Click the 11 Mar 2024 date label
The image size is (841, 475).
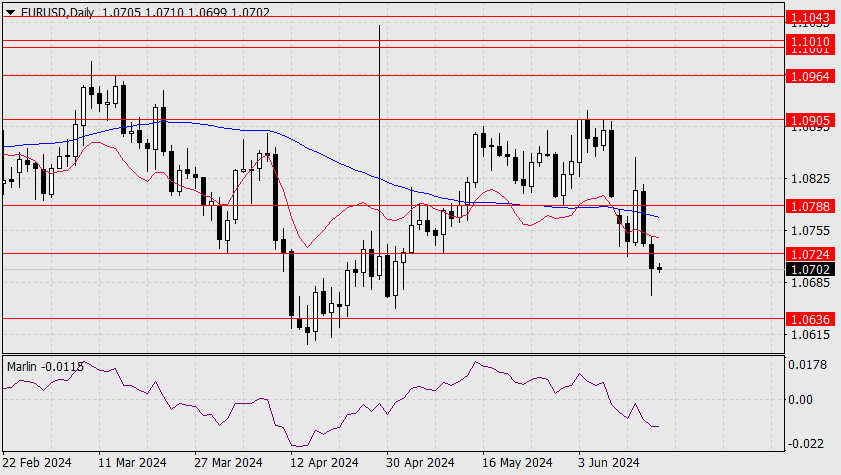coord(132,463)
